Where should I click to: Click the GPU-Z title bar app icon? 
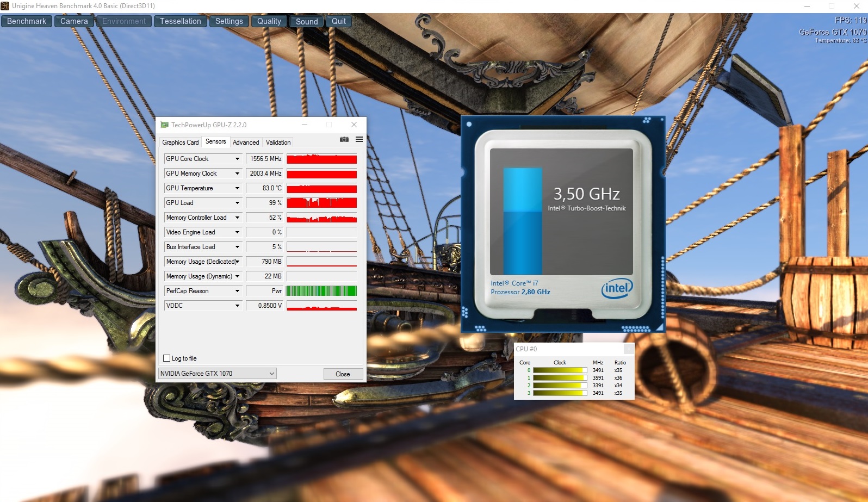point(164,125)
